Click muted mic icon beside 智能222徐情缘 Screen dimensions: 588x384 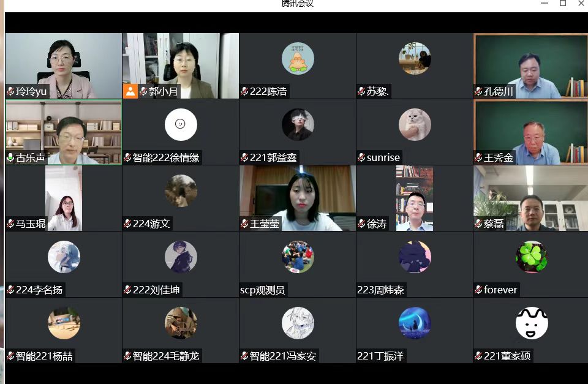[x=127, y=157]
